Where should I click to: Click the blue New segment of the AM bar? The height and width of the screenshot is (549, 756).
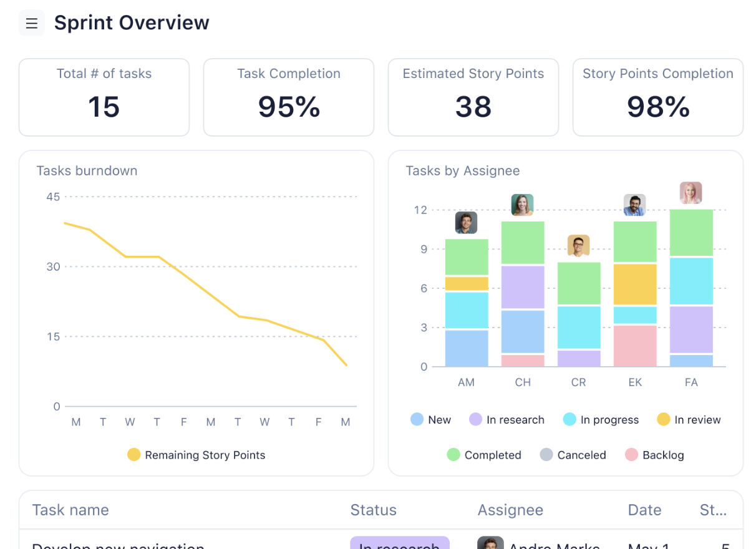tap(466, 349)
